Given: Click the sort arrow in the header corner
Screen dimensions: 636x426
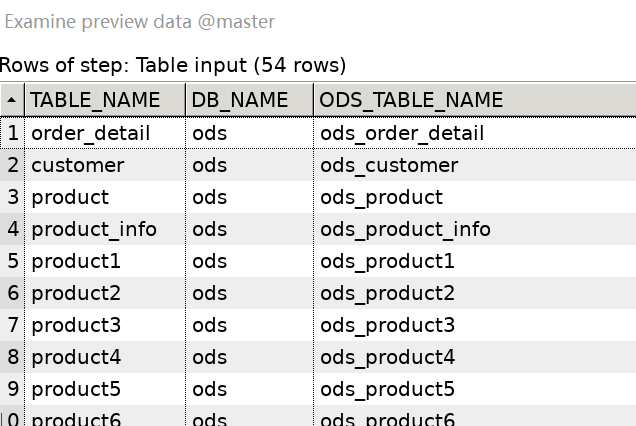Looking at the screenshot, I should click(12, 100).
